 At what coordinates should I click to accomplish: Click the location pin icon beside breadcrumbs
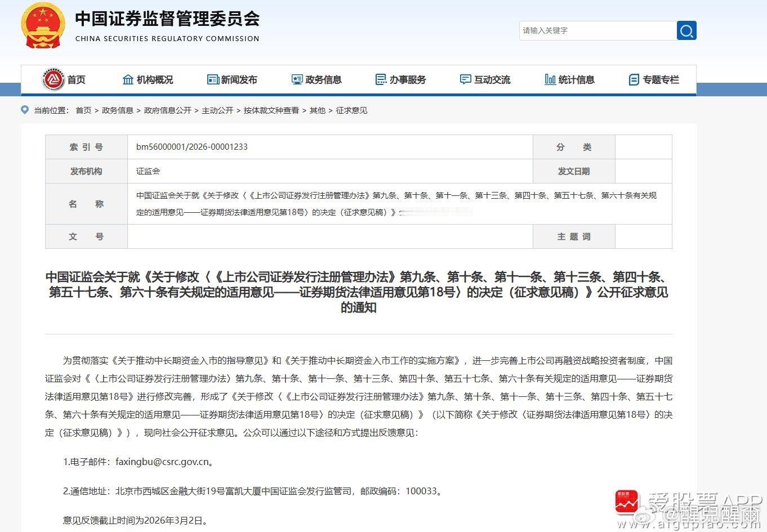pyautogui.click(x=25, y=110)
